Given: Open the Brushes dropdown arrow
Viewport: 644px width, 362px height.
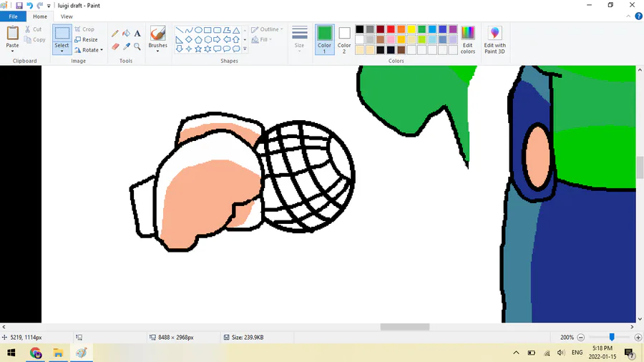Looking at the screenshot, I should (x=157, y=51).
